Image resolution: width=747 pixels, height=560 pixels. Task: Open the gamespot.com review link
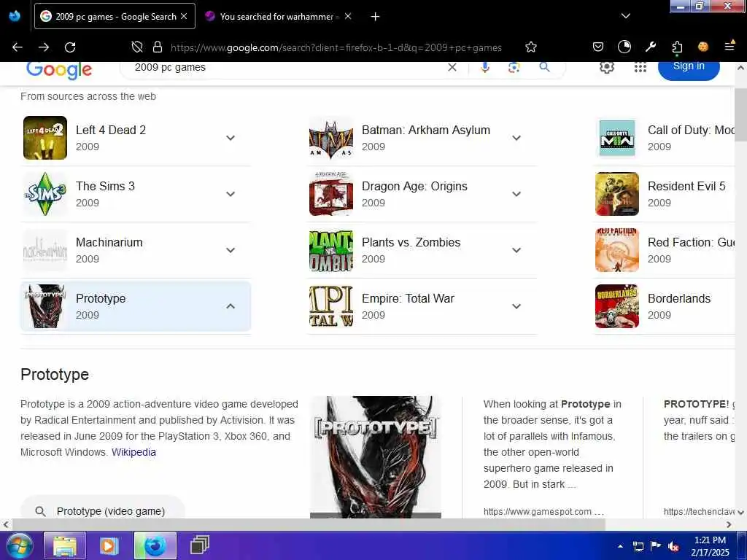[543, 511]
